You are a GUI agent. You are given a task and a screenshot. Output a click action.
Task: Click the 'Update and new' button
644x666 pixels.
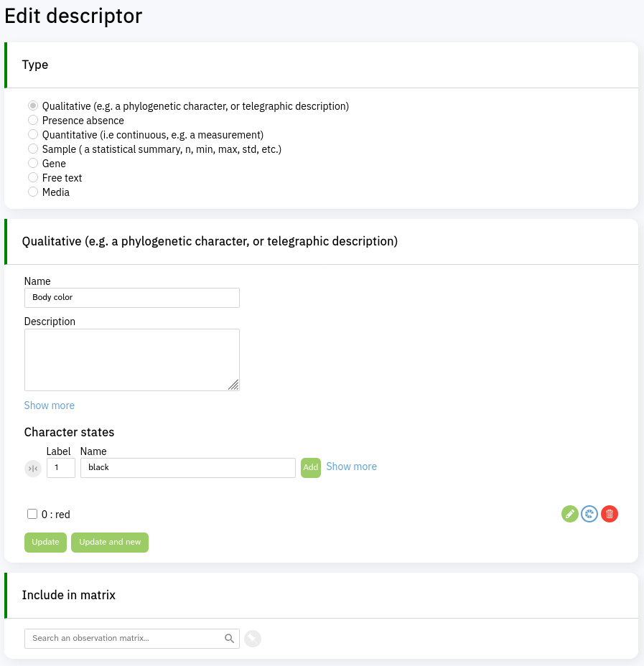click(110, 543)
